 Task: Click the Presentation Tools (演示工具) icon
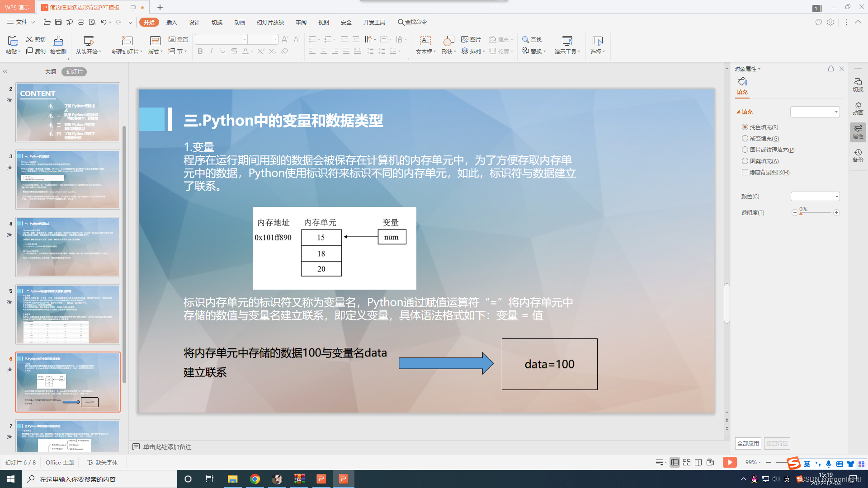click(567, 41)
